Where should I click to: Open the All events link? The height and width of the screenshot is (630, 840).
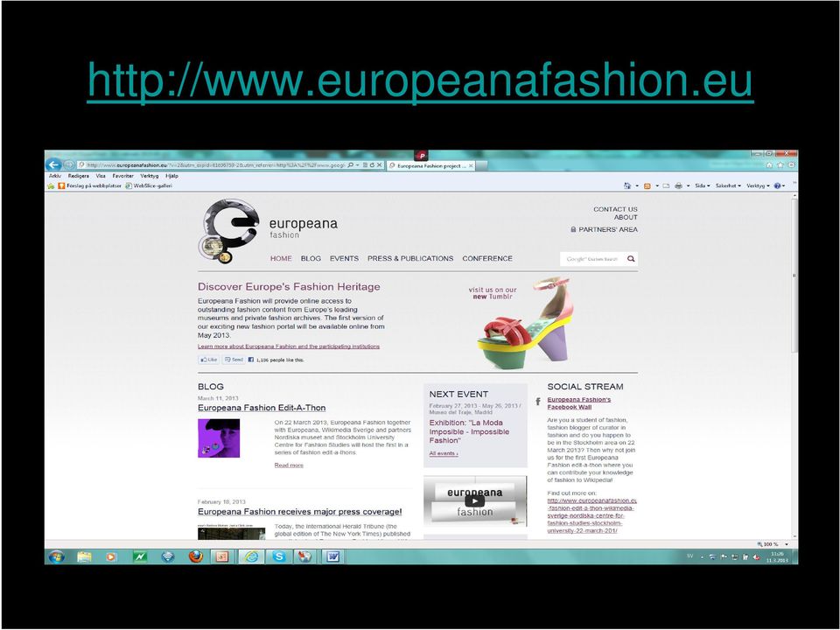[x=444, y=454]
